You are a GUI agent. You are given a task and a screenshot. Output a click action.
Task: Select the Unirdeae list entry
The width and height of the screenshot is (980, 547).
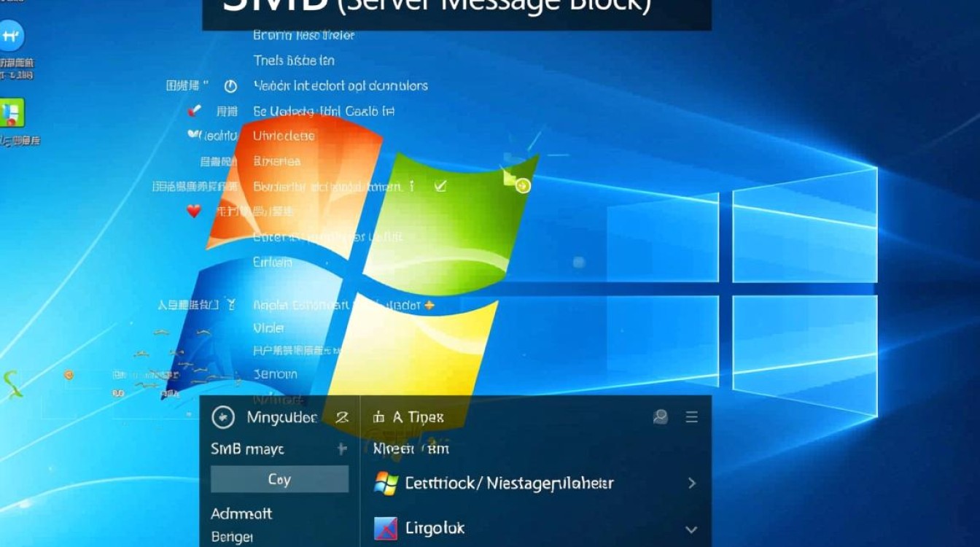(284, 136)
